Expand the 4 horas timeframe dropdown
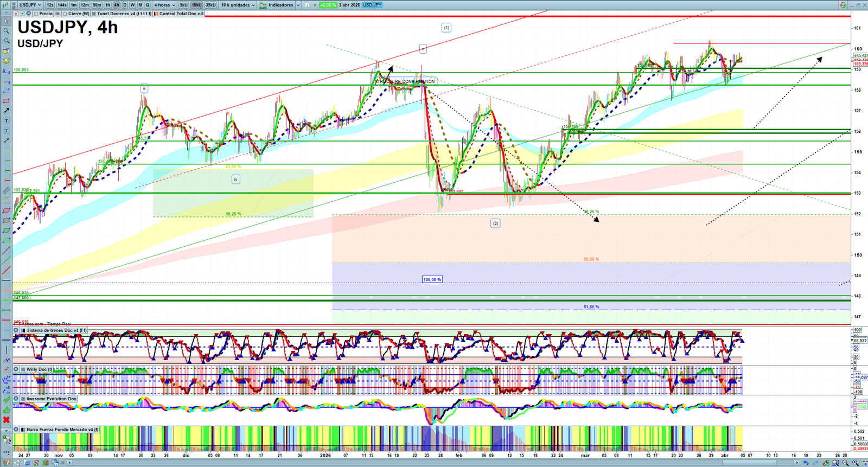The width and height of the screenshot is (868, 467). pyautogui.click(x=164, y=5)
